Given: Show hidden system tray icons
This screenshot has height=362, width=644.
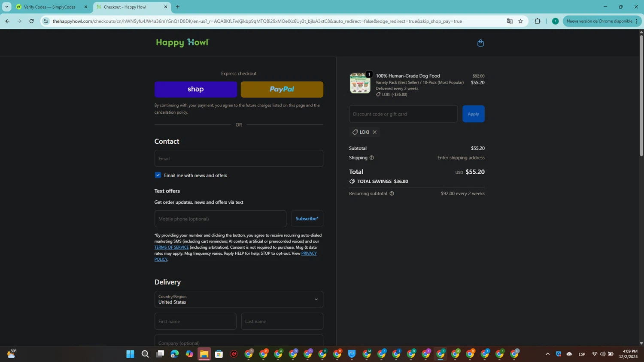Looking at the screenshot, I should pos(547,354).
